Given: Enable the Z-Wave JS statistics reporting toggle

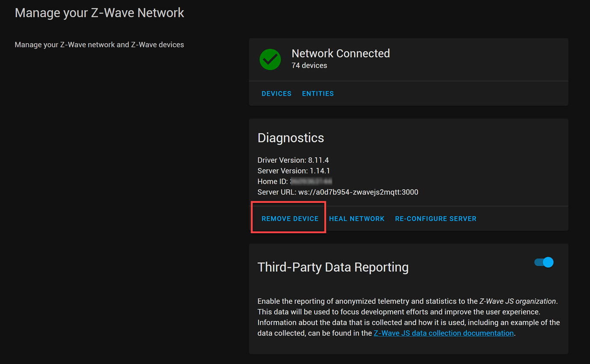Looking at the screenshot, I should pos(543,262).
